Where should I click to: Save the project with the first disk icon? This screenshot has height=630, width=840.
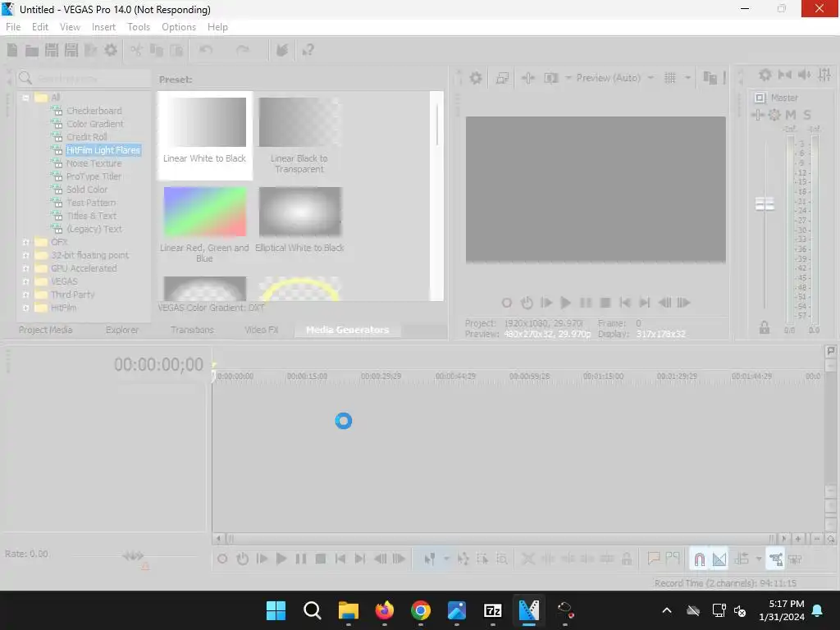pos(52,50)
